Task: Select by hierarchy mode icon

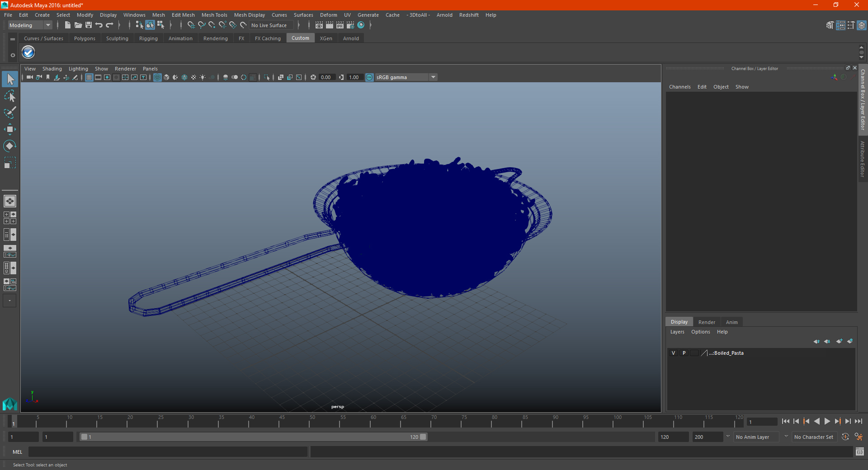Action: pos(139,25)
